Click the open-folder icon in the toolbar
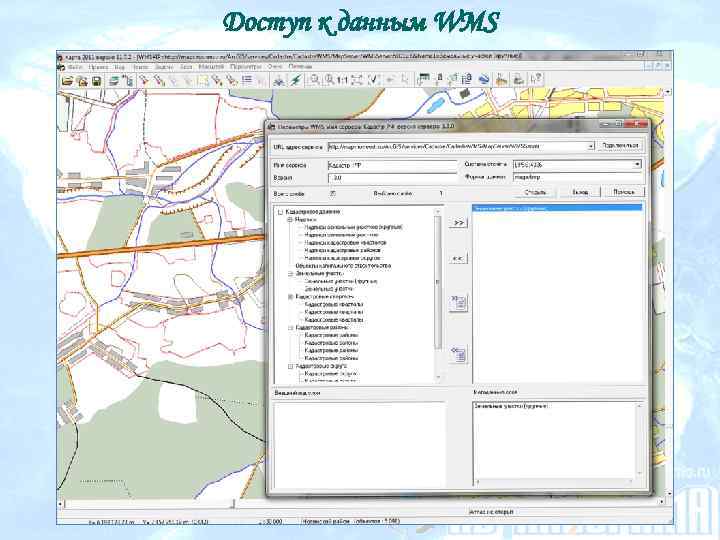720x540 pixels. pyautogui.click(x=68, y=81)
